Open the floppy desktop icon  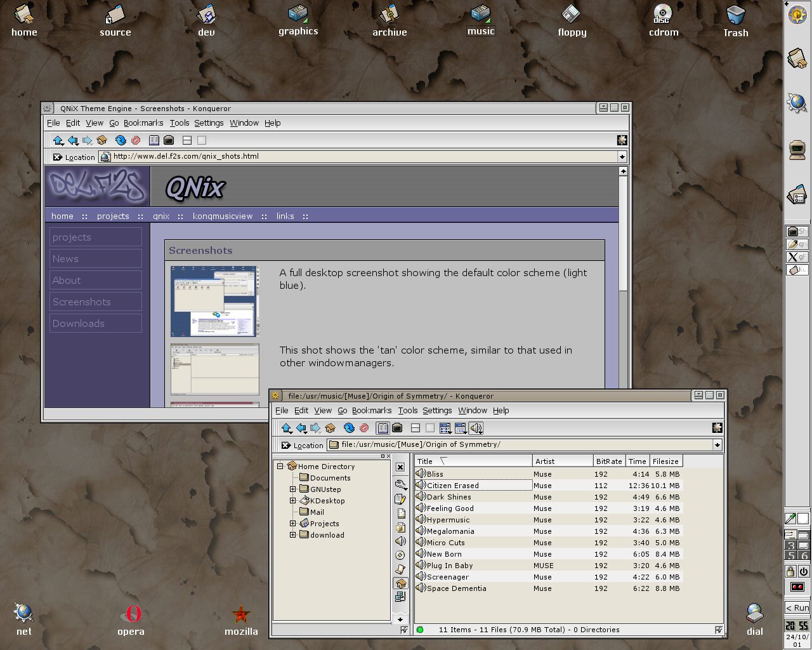(x=572, y=21)
